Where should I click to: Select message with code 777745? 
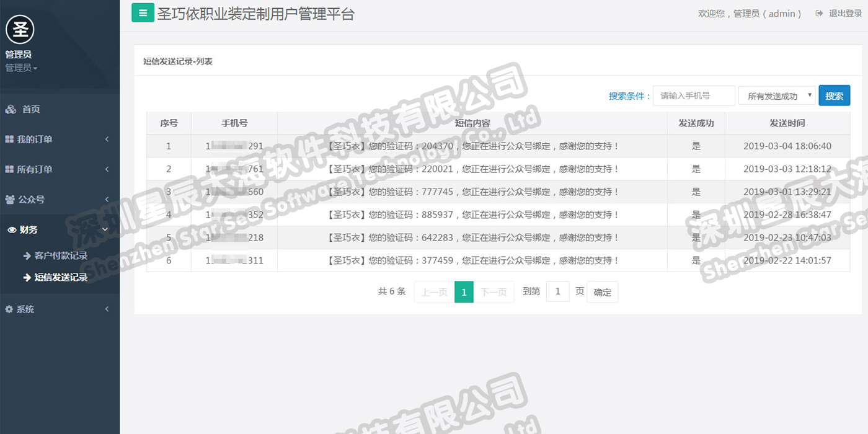472,192
